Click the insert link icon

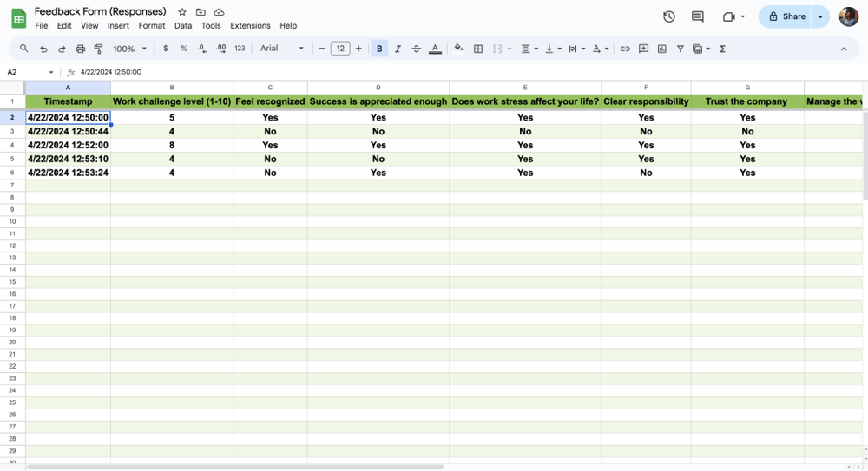[625, 49]
